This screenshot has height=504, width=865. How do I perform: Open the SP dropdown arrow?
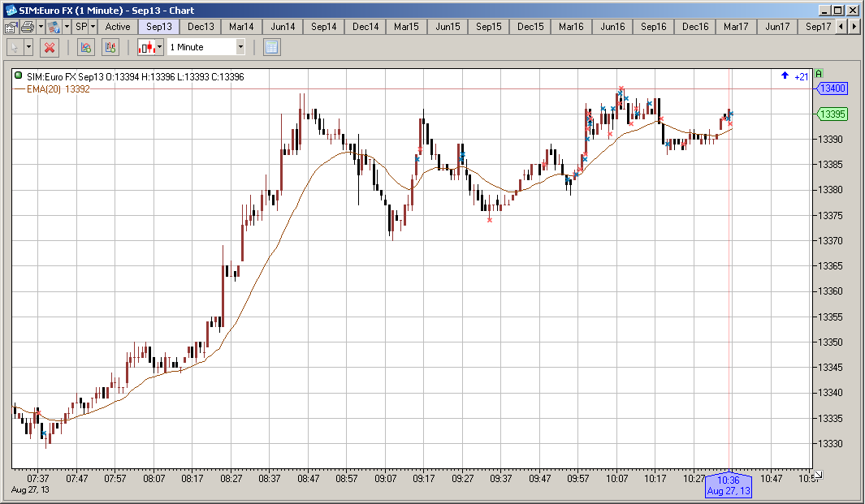(x=93, y=27)
